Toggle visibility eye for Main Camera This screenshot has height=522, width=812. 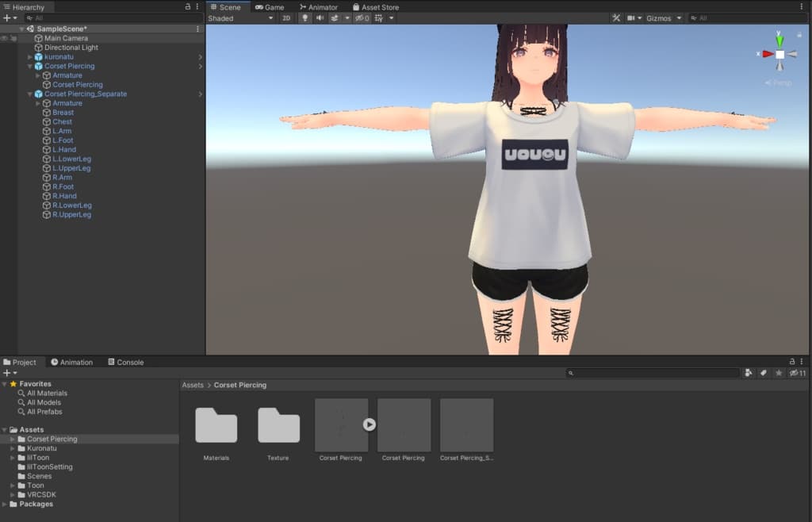[x=5, y=38]
